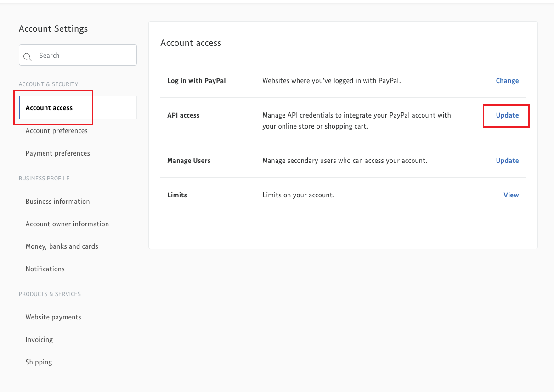Open Business information settings
The height and width of the screenshot is (392, 554).
[58, 202]
